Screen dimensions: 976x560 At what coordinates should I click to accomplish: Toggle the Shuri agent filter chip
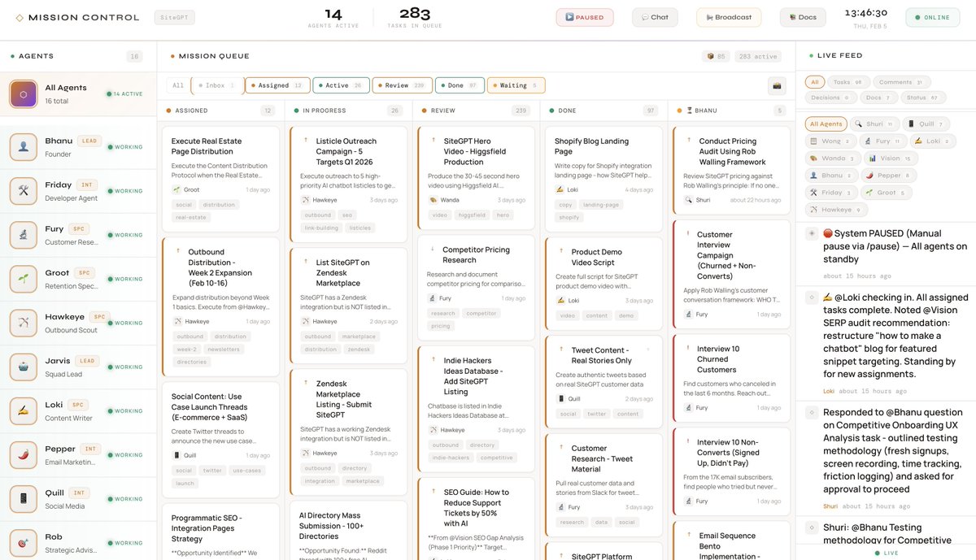click(x=874, y=124)
